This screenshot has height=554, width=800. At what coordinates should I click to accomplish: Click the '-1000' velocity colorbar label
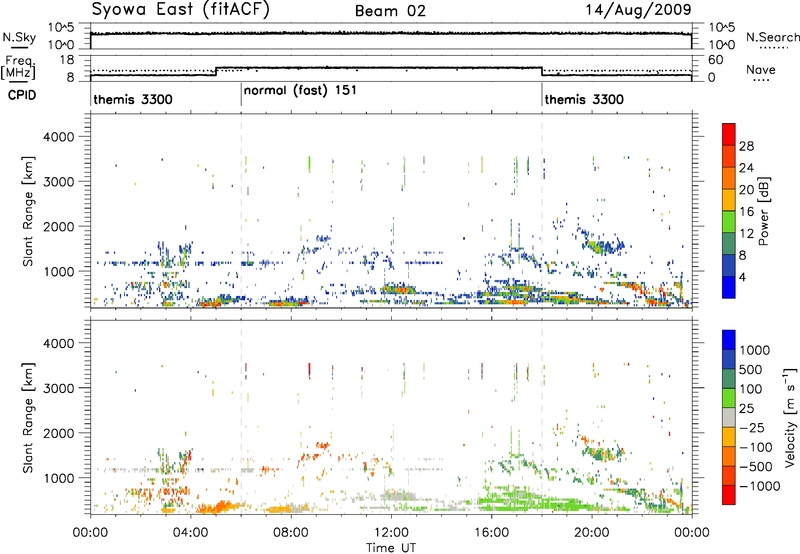click(760, 486)
